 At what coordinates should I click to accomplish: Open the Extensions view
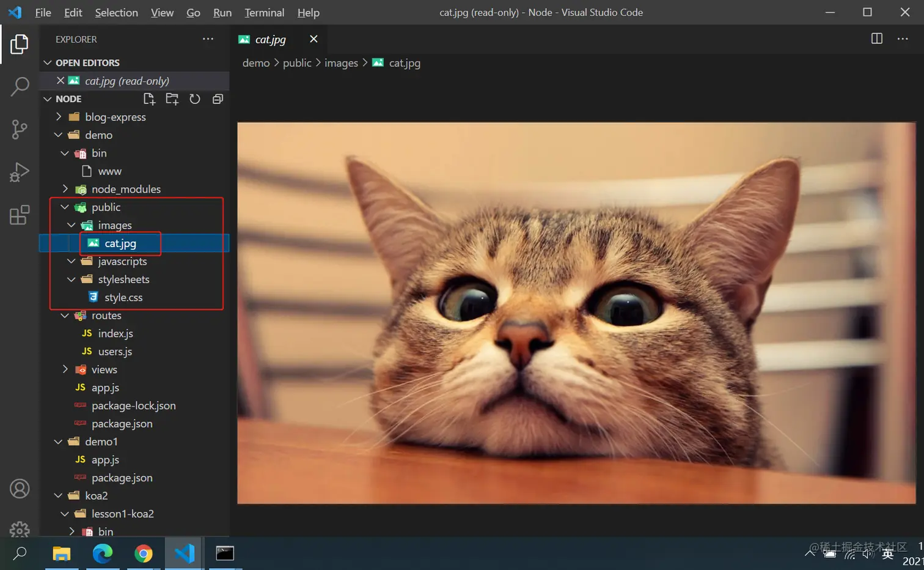[20, 215]
